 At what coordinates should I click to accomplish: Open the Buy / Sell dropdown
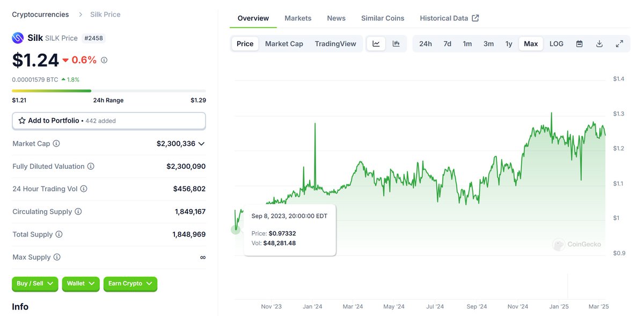coord(35,284)
